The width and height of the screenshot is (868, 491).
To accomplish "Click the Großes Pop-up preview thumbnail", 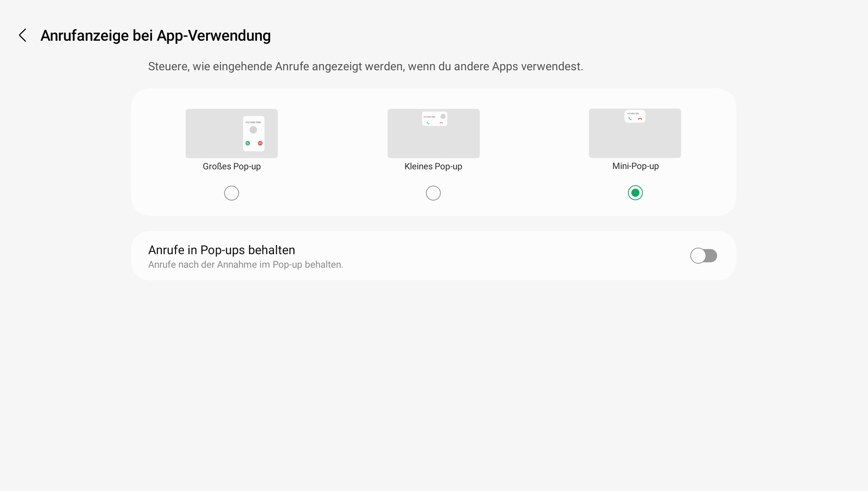I will 212,136.
